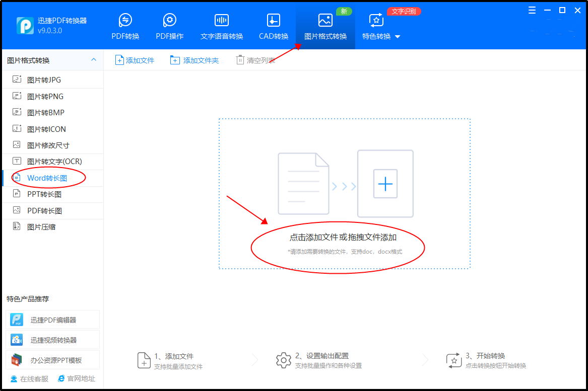
Task: Click 支持批量操作和各种设置 hint text
Action: tap(329, 365)
